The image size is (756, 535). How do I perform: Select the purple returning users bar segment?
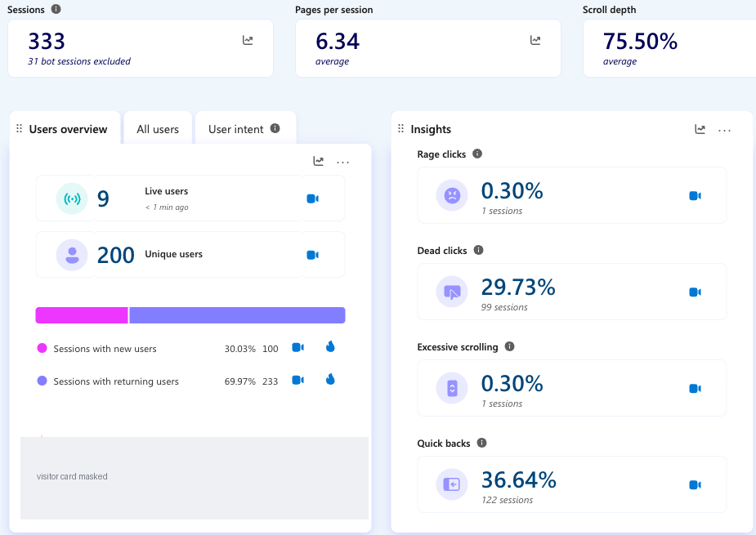point(237,315)
